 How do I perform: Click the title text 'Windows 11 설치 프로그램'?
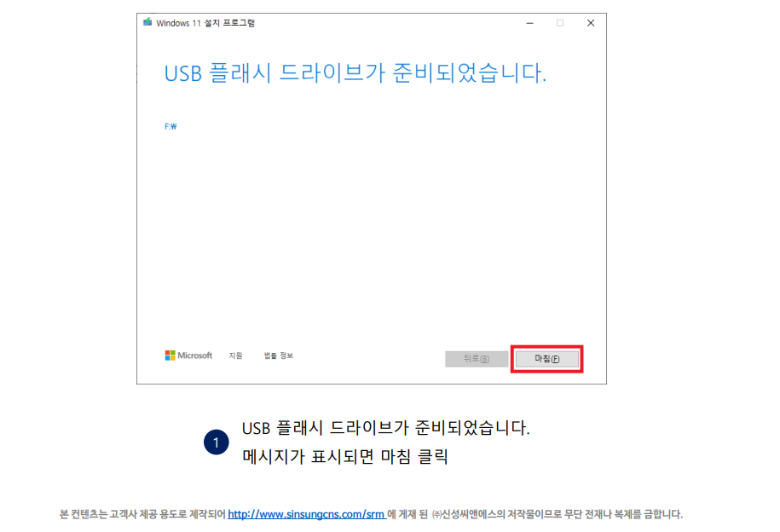pyautogui.click(x=205, y=23)
